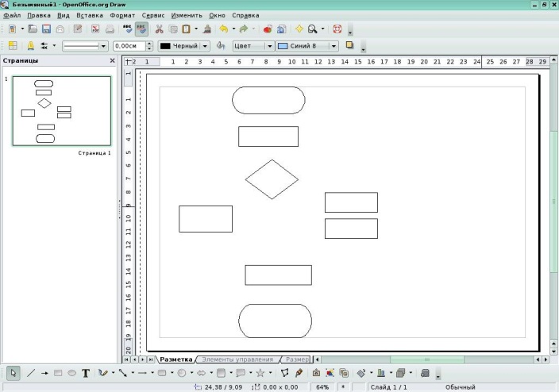Viewport: 559px width, 392px height.
Task: Close the Страницы panel
Action: coord(112,60)
